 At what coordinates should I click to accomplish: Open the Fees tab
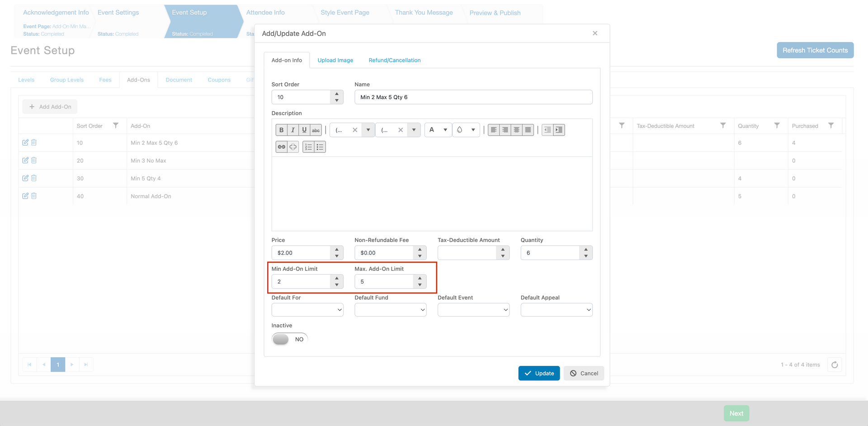pyautogui.click(x=105, y=80)
